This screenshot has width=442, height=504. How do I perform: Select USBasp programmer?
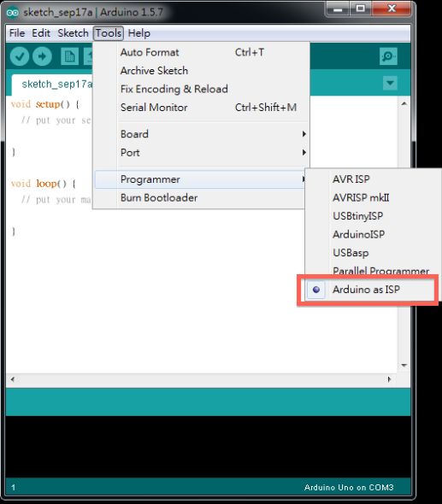(373, 253)
